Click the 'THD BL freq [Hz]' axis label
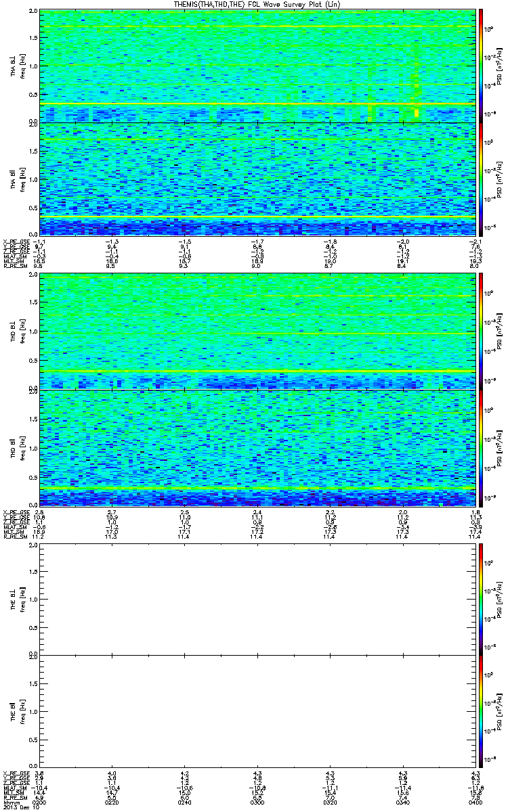 (18, 332)
